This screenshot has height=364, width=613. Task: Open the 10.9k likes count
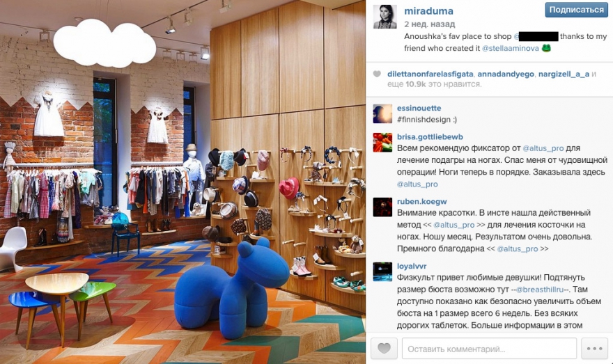pyautogui.click(x=415, y=84)
